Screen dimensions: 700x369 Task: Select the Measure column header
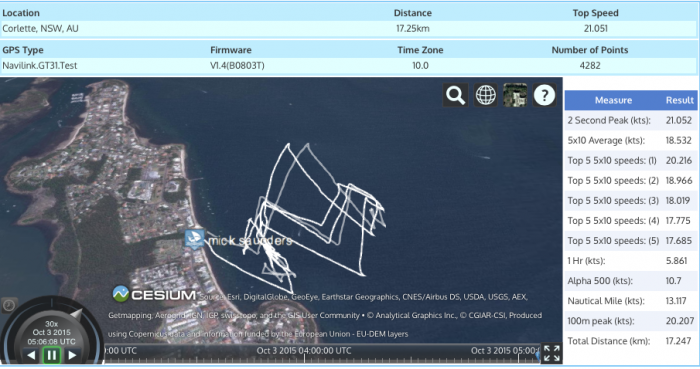613,100
